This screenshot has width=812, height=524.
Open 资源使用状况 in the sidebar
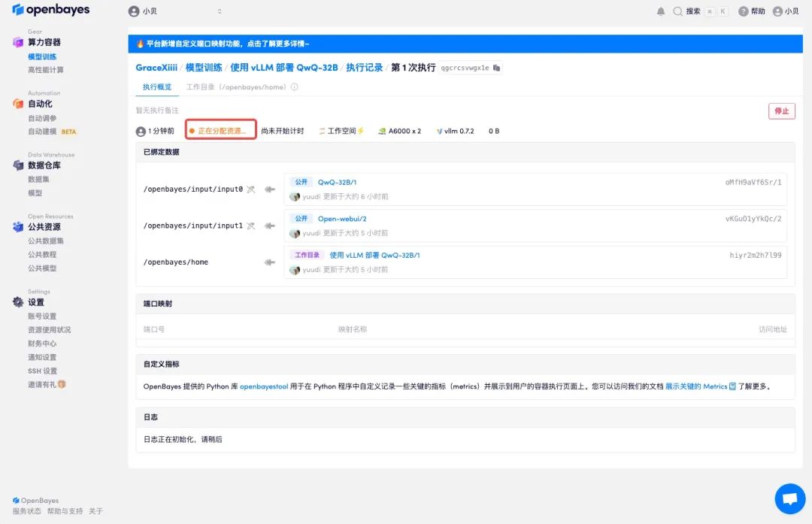pyautogui.click(x=49, y=329)
